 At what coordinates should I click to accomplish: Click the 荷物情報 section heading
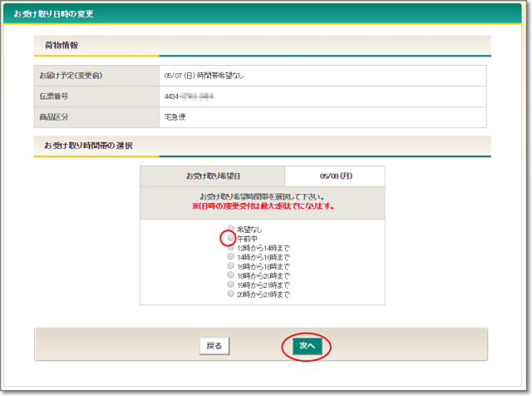coord(62,45)
